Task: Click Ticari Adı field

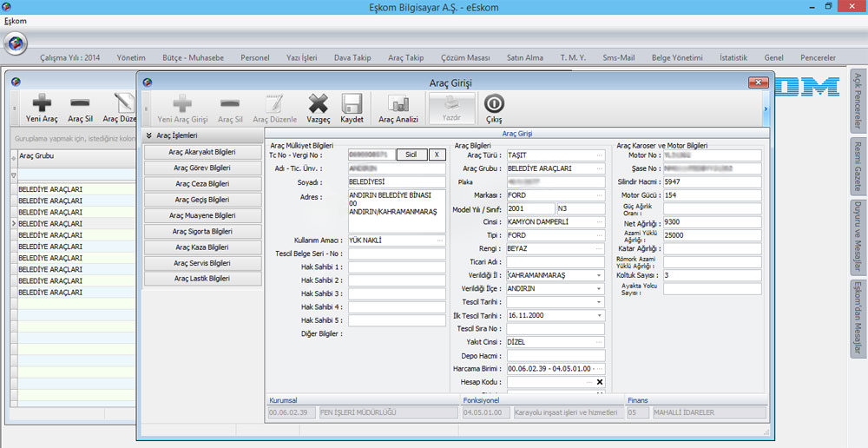Action: [556, 262]
